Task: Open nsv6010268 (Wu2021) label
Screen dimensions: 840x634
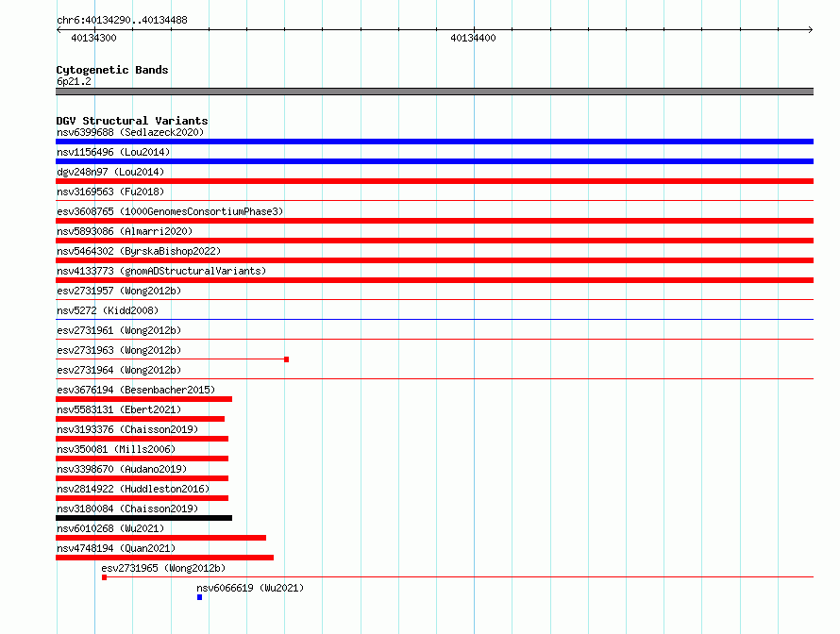Action: (110, 528)
